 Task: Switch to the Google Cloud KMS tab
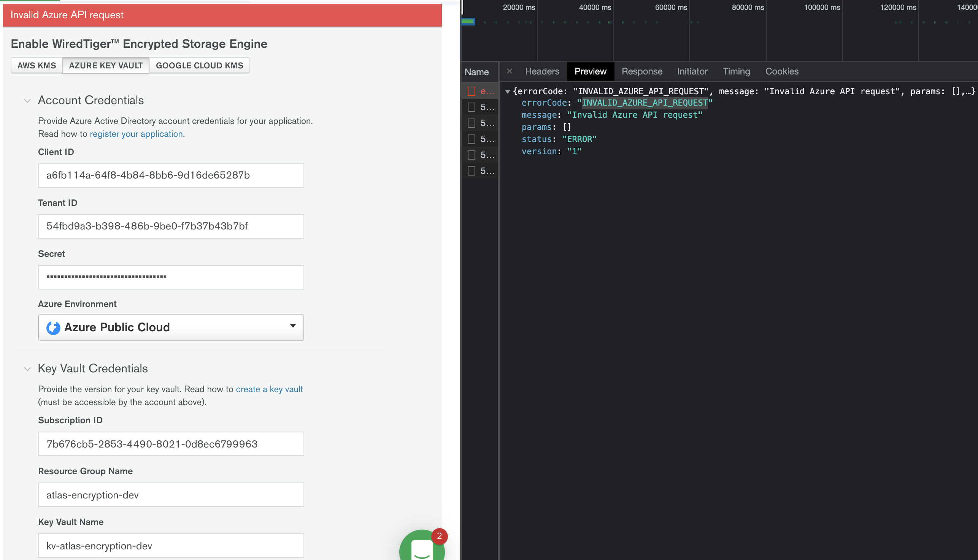(199, 65)
